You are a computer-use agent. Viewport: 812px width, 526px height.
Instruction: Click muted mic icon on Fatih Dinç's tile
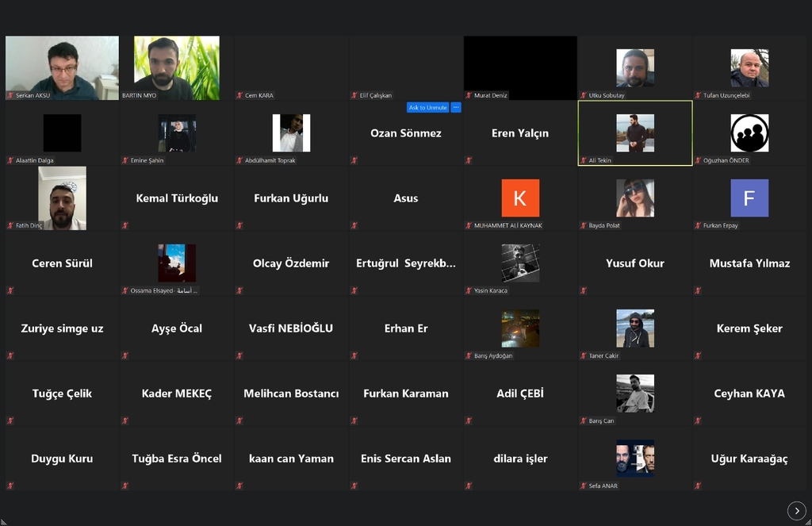pyautogui.click(x=10, y=225)
